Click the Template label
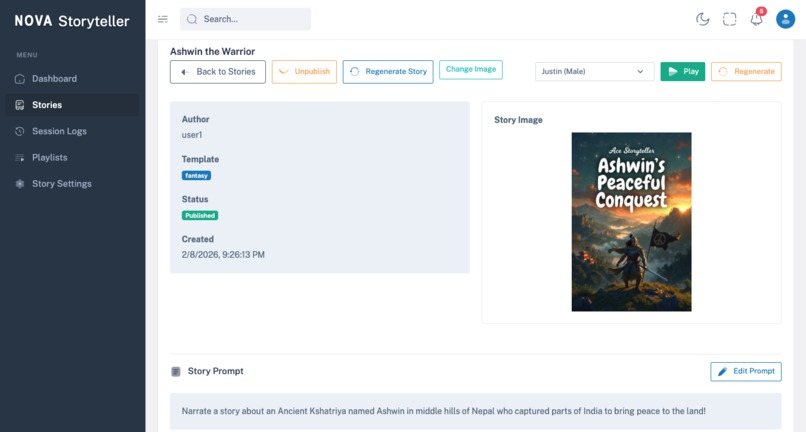The height and width of the screenshot is (432, 806). (200, 159)
